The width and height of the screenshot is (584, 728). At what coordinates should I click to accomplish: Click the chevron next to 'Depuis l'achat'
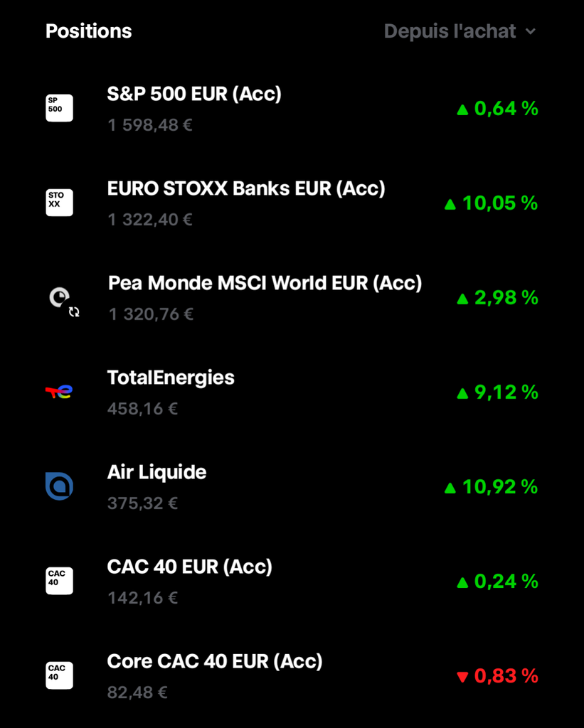[x=530, y=31]
